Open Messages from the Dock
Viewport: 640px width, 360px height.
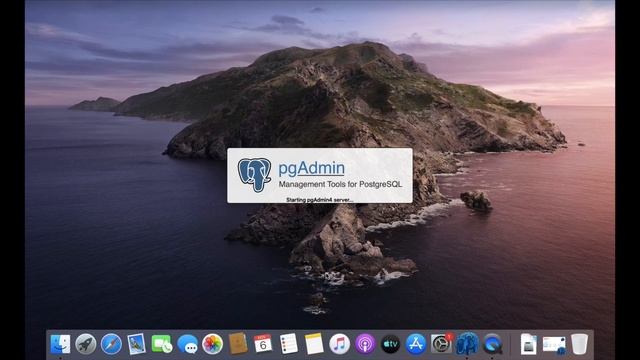pos(187,344)
